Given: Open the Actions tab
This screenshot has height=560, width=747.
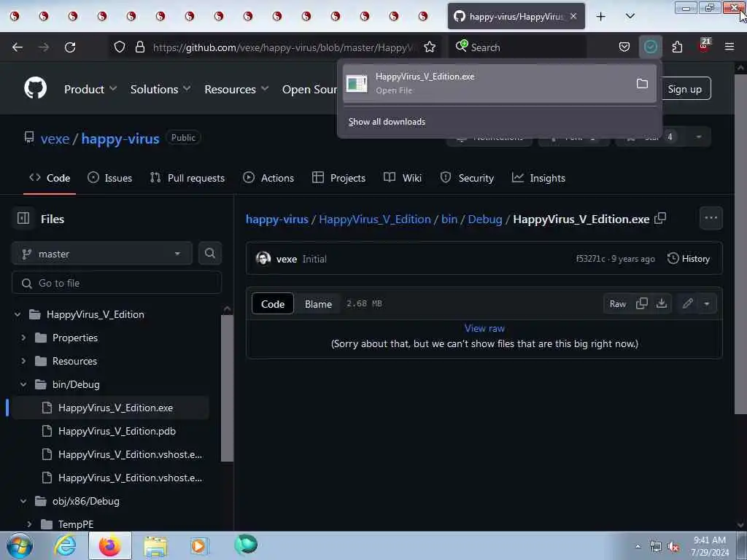Looking at the screenshot, I should pos(268,178).
